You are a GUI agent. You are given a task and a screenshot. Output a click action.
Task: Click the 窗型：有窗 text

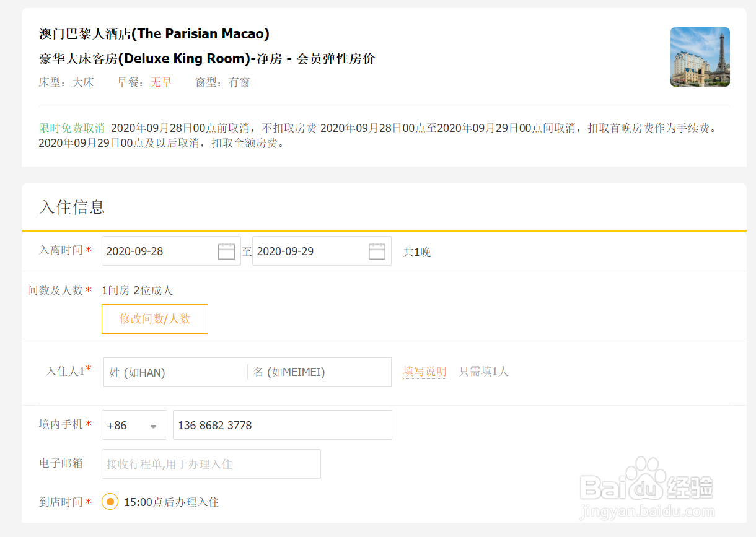click(x=222, y=82)
